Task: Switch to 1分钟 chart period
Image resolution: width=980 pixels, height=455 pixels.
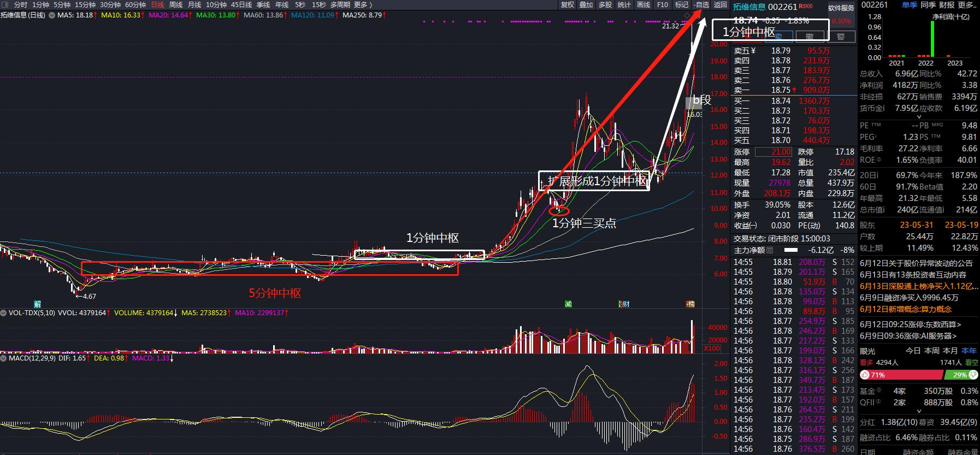Action: pos(40,4)
